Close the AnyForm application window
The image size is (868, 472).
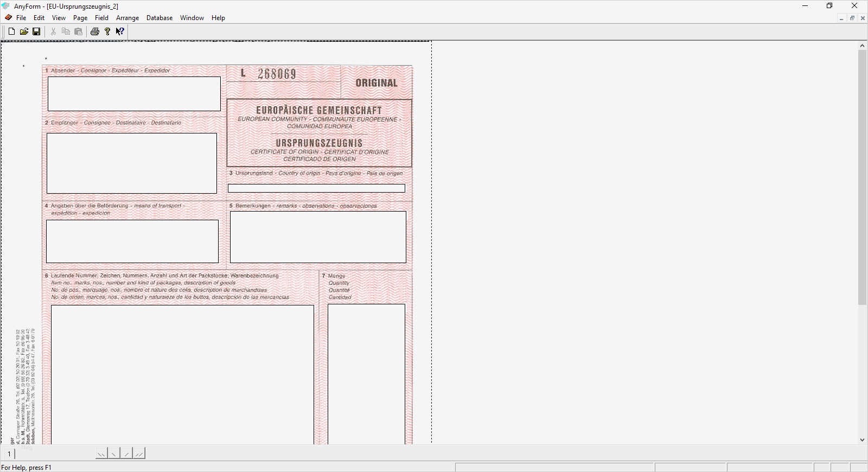click(x=854, y=6)
